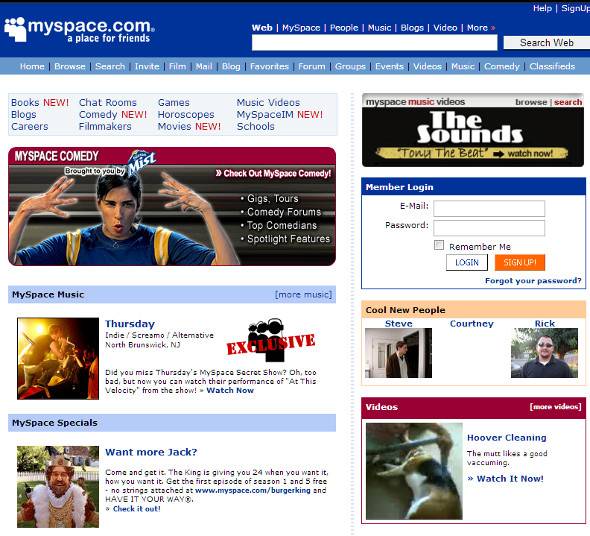Click the myspace.com logo

[79, 29]
